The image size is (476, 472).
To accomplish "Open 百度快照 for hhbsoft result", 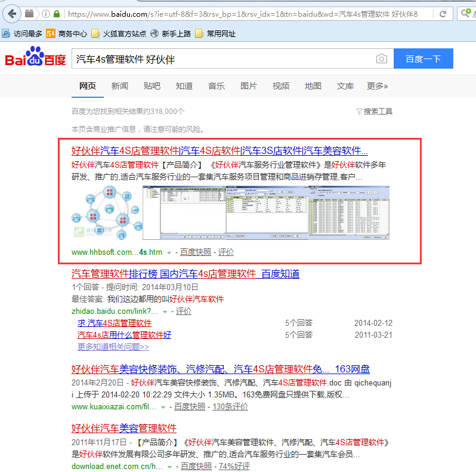I will (196, 252).
